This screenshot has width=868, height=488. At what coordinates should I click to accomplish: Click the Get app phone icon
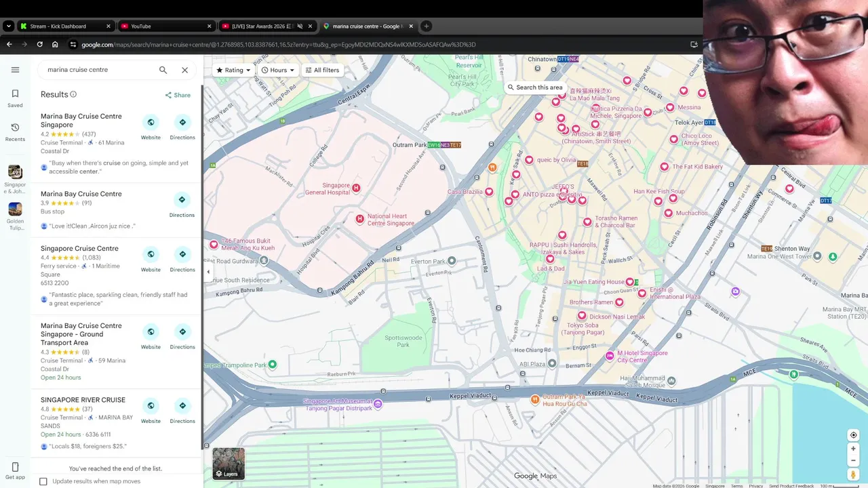click(x=15, y=466)
